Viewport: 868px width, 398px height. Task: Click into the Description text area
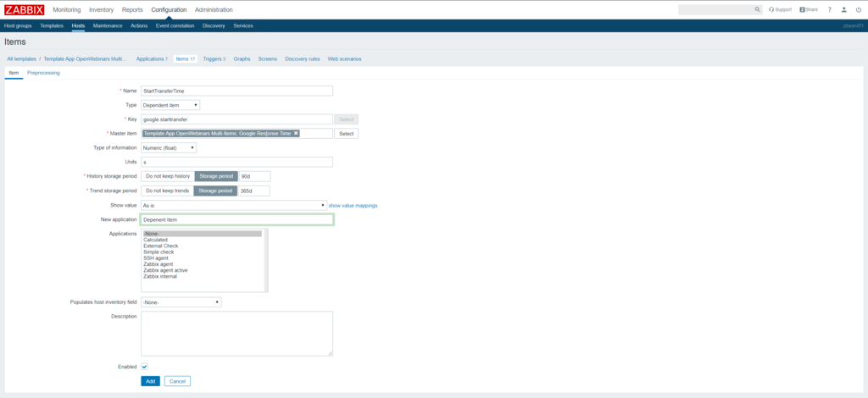[236, 333]
